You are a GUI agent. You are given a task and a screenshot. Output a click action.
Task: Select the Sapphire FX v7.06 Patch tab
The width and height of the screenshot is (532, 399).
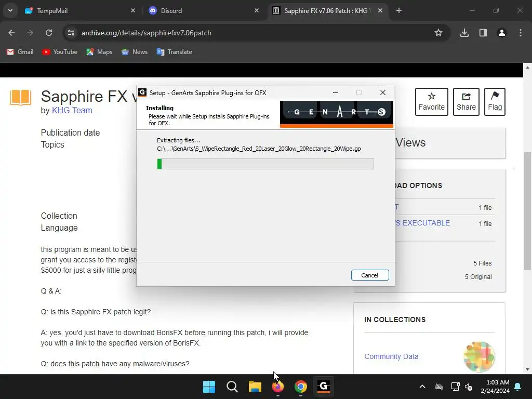pos(325,10)
